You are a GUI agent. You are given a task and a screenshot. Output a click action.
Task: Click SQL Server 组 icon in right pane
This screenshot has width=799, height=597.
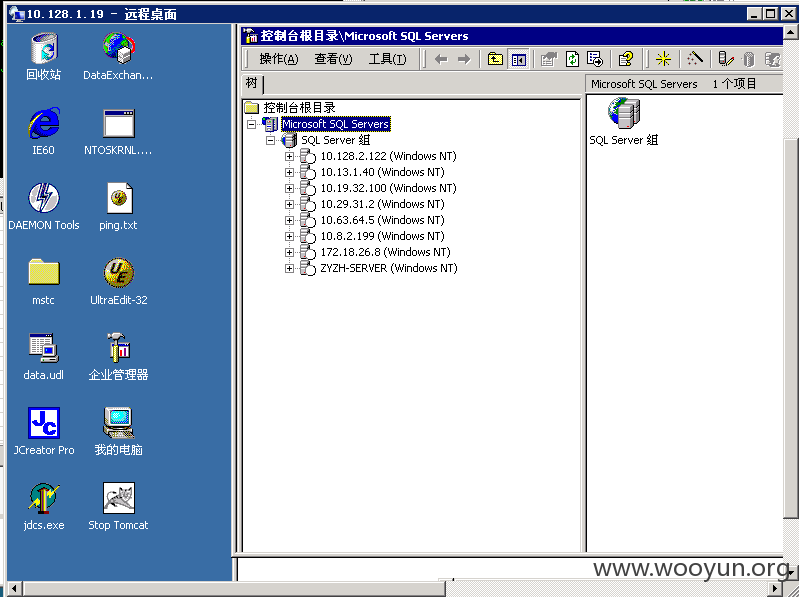[624, 113]
